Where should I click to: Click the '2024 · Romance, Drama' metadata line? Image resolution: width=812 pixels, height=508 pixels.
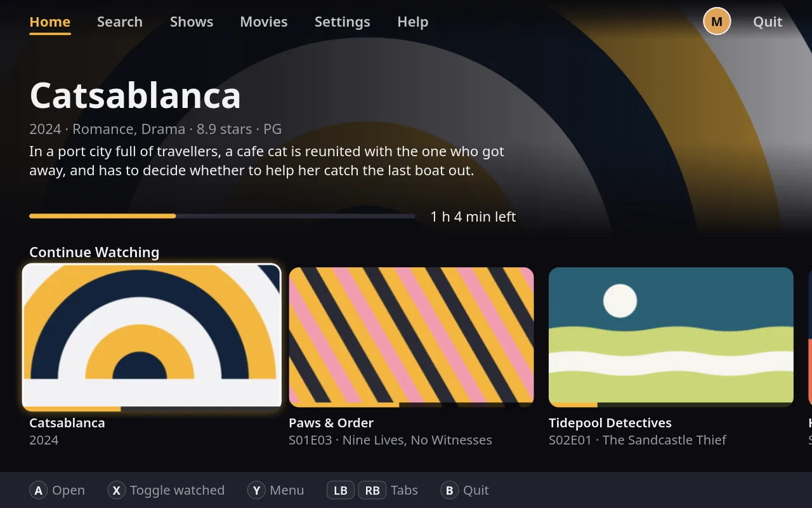tap(155, 129)
